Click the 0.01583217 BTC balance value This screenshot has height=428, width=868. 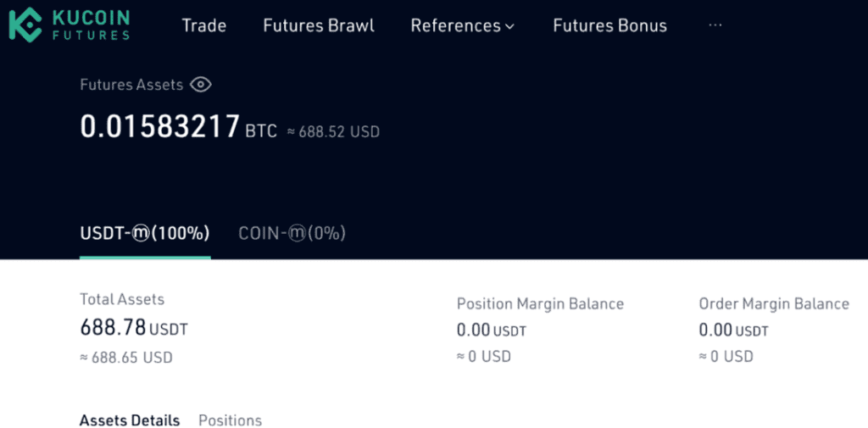[178, 127]
